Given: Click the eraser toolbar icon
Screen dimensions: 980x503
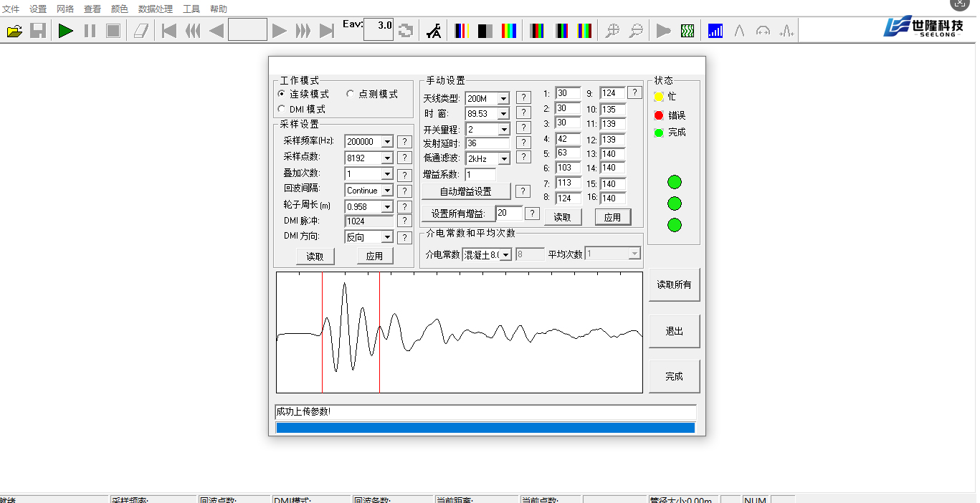Looking at the screenshot, I should pyautogui.click(x=141, y=31).
